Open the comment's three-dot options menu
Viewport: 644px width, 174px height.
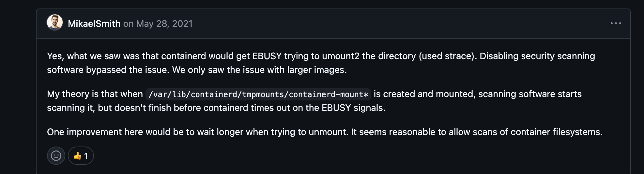(616, 24)
